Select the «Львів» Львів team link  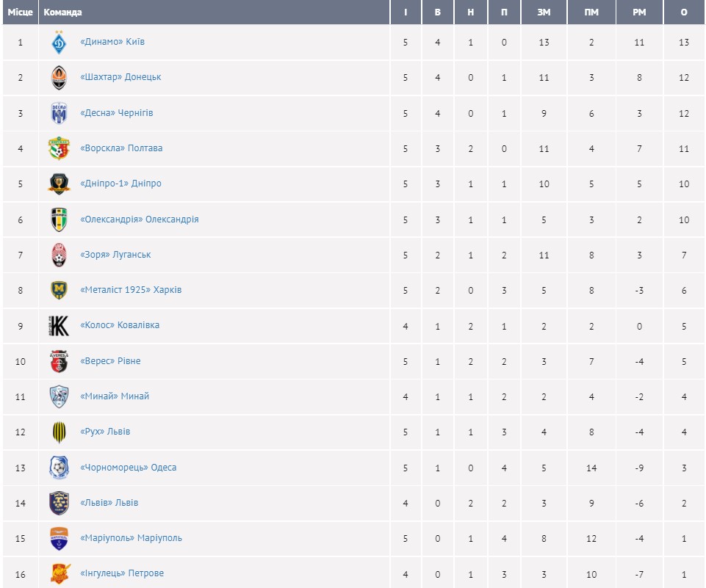(x=109, y=503)
